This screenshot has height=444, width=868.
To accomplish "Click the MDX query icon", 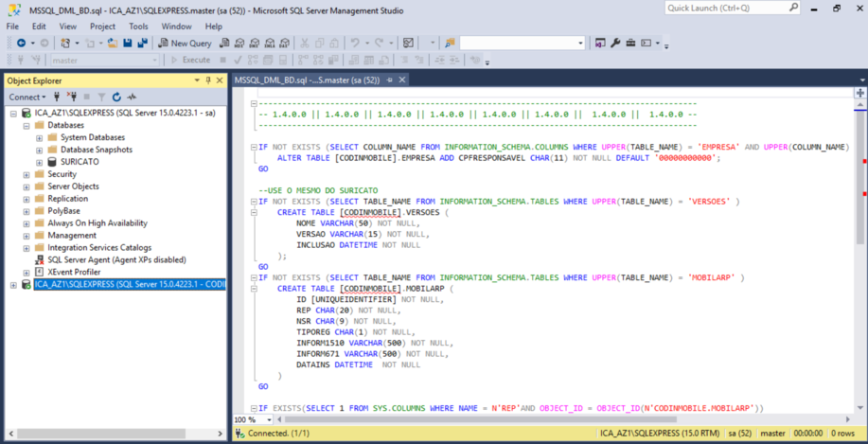I will (239, 43).
